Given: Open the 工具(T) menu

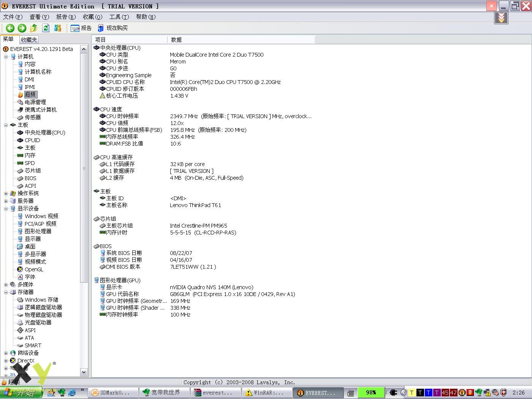Looking at the screenshot, I should click(x=119, y=17).
